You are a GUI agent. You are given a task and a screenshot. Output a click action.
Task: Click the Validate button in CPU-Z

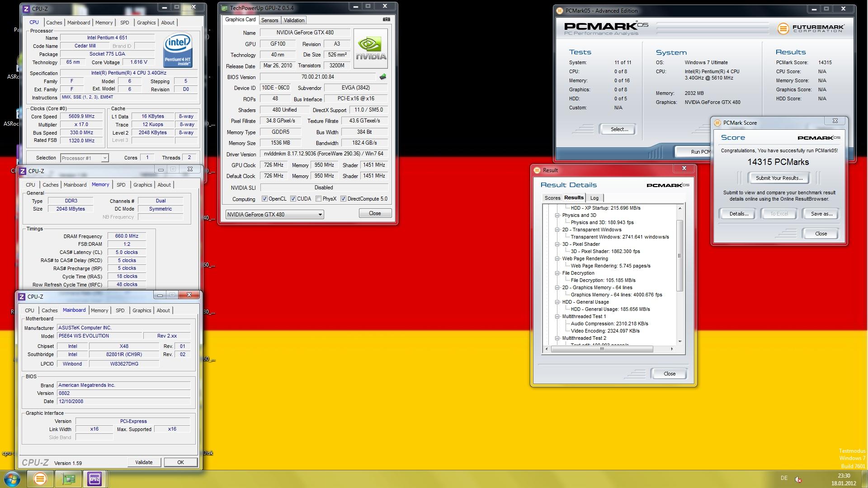point(143,462)
